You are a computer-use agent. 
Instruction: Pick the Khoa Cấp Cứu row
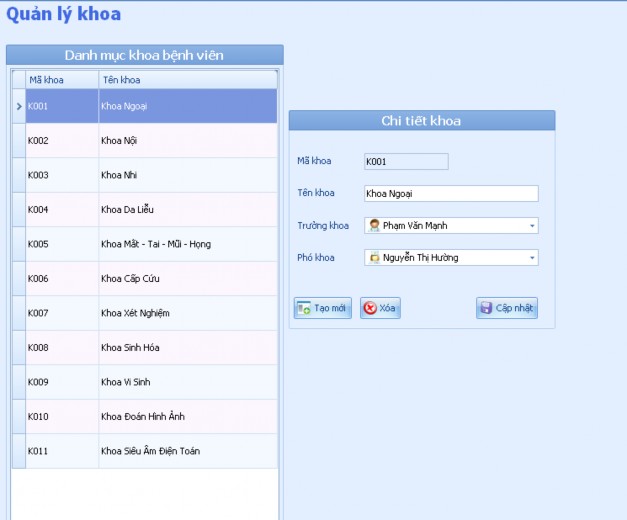150,279
